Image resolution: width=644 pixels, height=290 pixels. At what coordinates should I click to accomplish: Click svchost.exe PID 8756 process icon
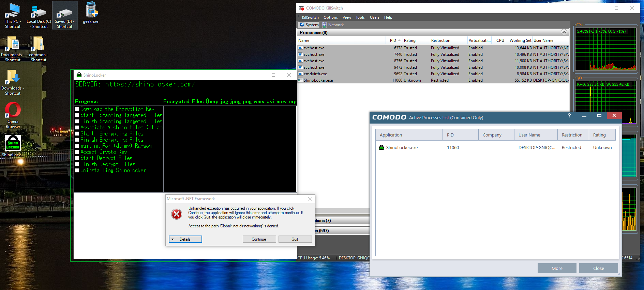tap(300, 61)
